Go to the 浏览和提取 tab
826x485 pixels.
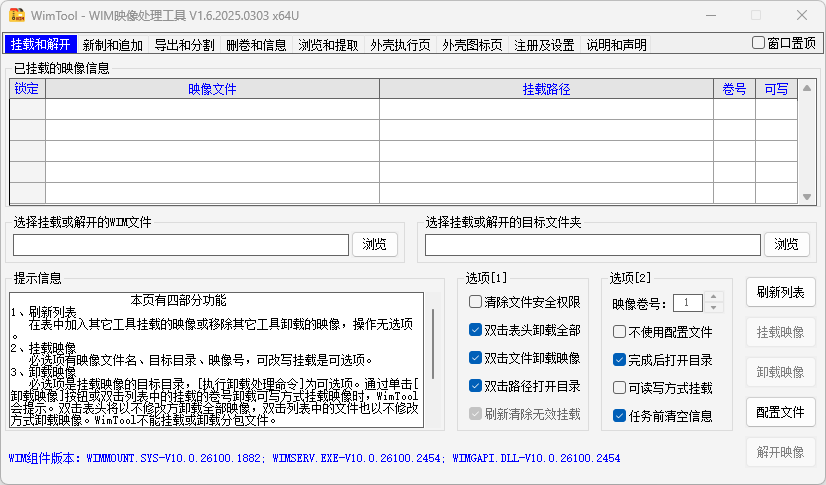pyautogui.click(x=328, y=45)
